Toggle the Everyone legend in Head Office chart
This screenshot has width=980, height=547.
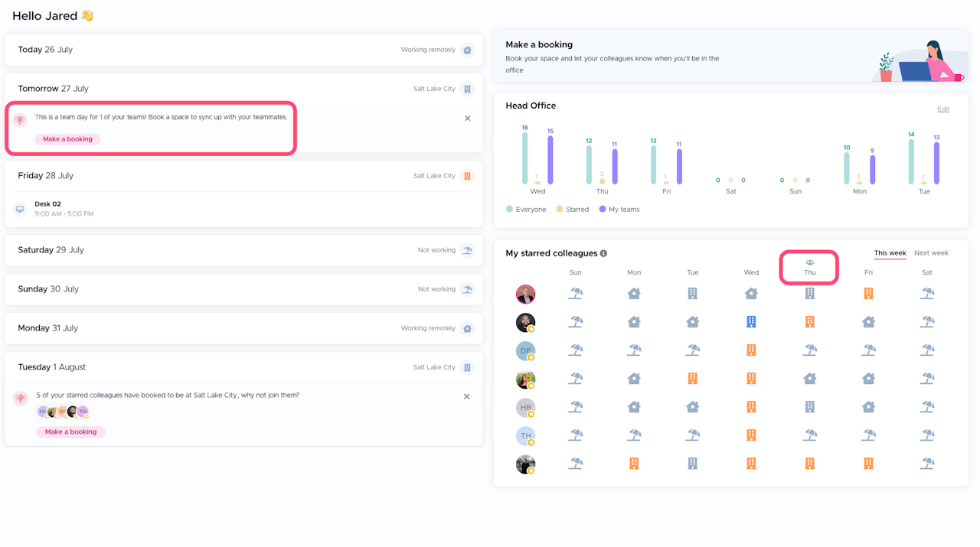click(526, 209)
